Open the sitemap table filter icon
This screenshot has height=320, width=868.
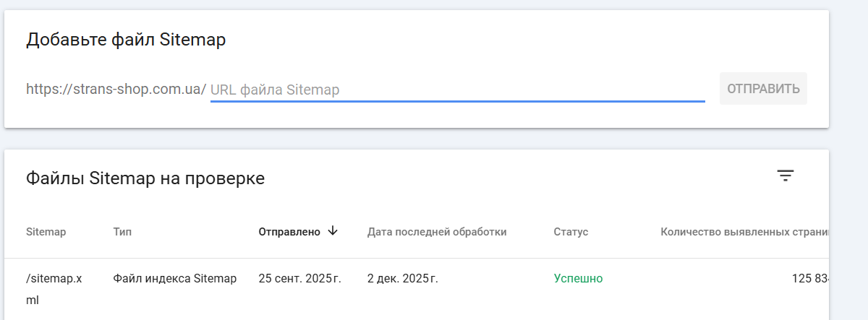(786, 175)
